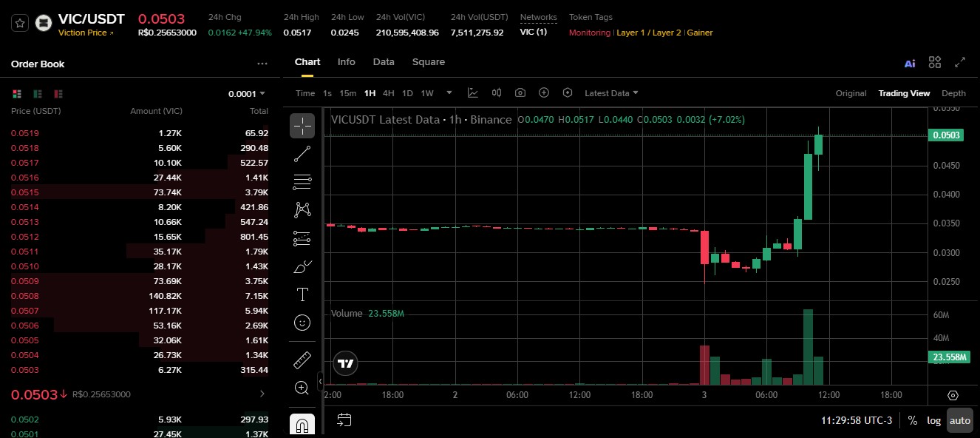Open the candlestick chart type icon
The height and width of the screenshot is (438, 980).
(497, 93)
